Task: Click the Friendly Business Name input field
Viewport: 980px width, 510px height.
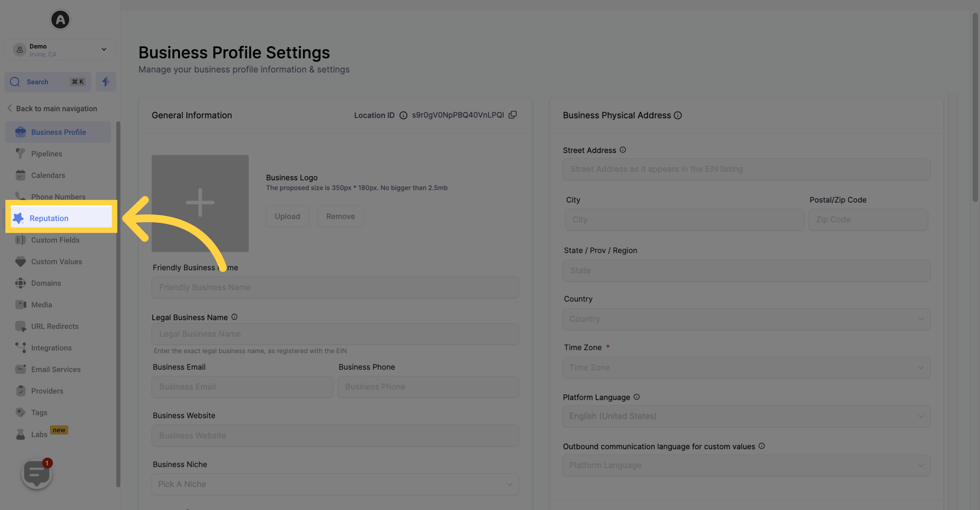Action: tap(335, 287)
